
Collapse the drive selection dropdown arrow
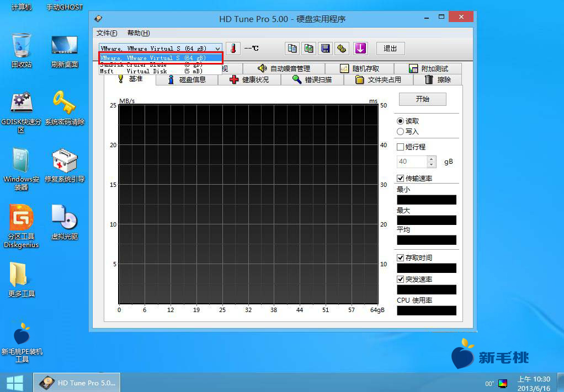click(x=217, y=49)
